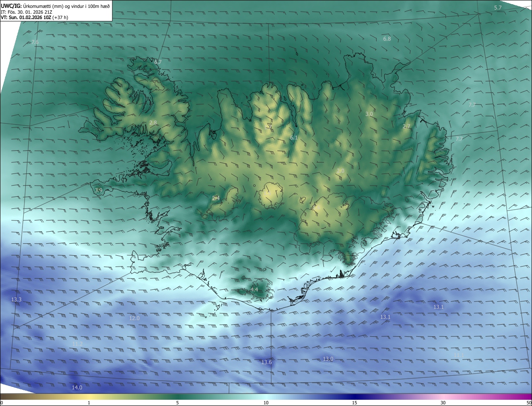Click the 2.4 value label on map
Screen dimensions: 532x406
216,198
